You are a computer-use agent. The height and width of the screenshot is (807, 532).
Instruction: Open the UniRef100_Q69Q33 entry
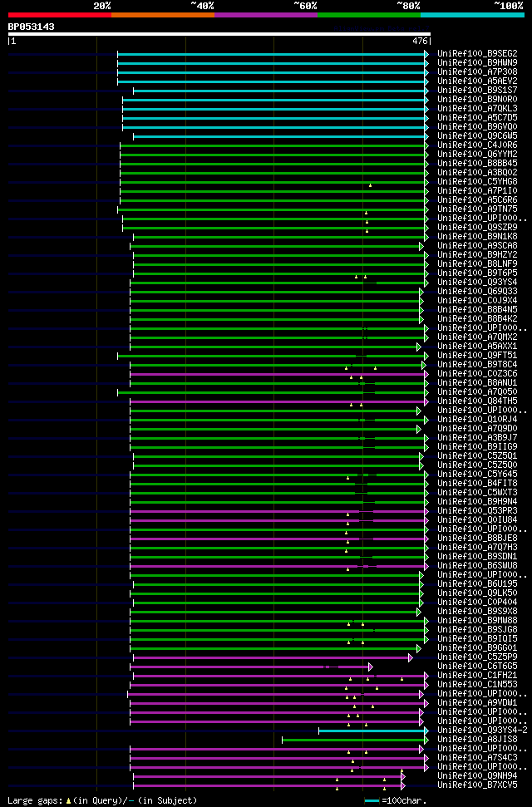pos(477,292)
